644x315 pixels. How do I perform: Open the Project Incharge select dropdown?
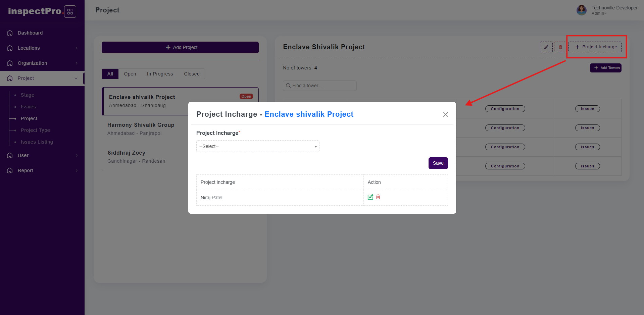coord(258,146)
